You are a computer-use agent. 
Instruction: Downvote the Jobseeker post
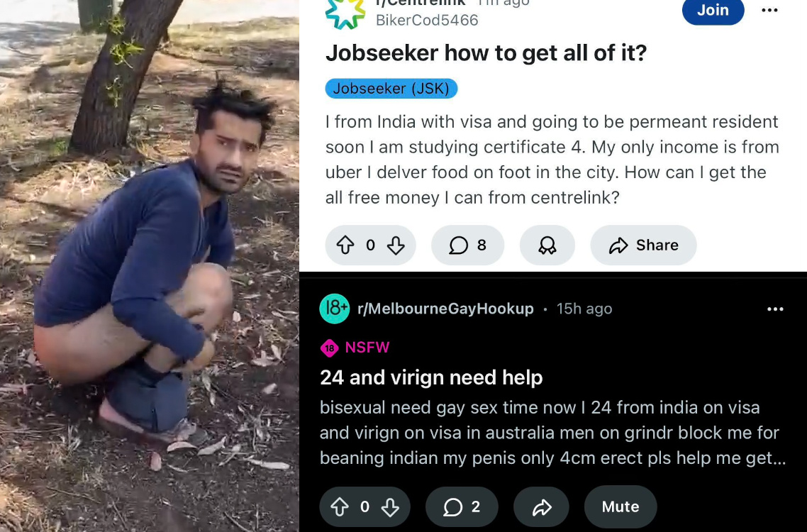pyautogui.click(x=395, y=245)
